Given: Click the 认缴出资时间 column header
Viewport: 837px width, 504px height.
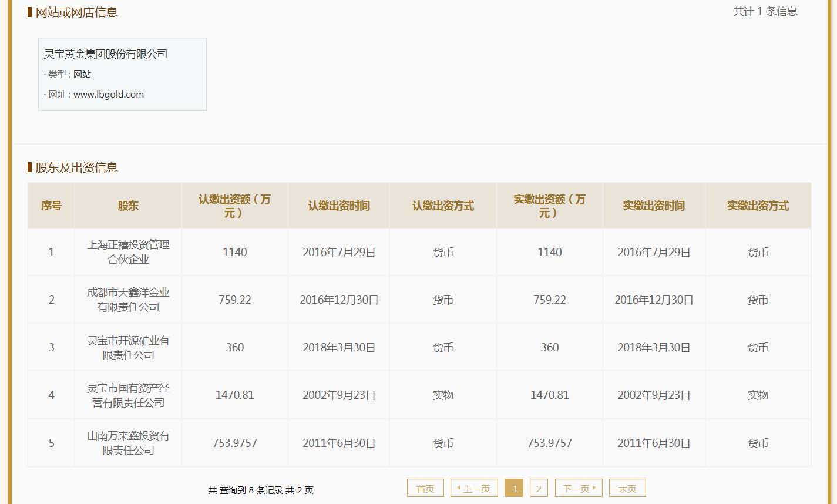Looking at the screenshot, I should (339, 206).
